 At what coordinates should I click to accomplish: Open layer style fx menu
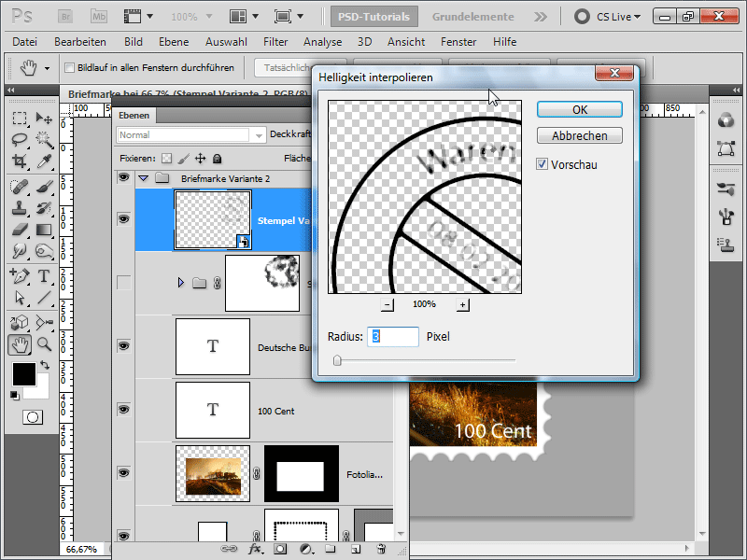click(x=255, y=549)
